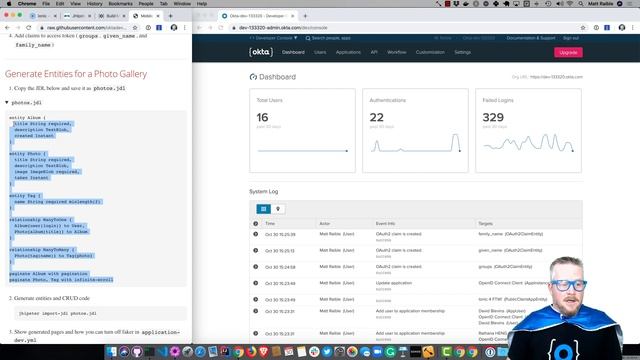Open profile avatar in left Chrome window

(x=174, y=28)
